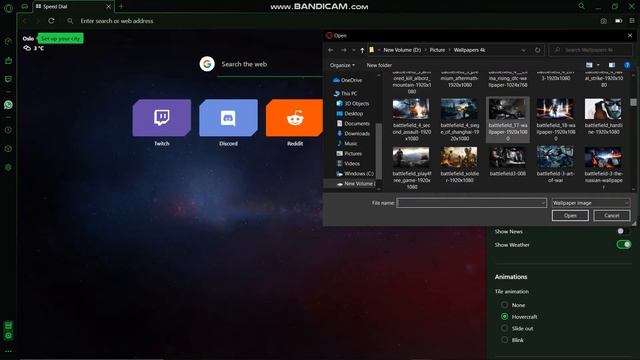The image size is (640, 360).
Task: Open view options dropdown arrow
Action: tap(598, 65)
